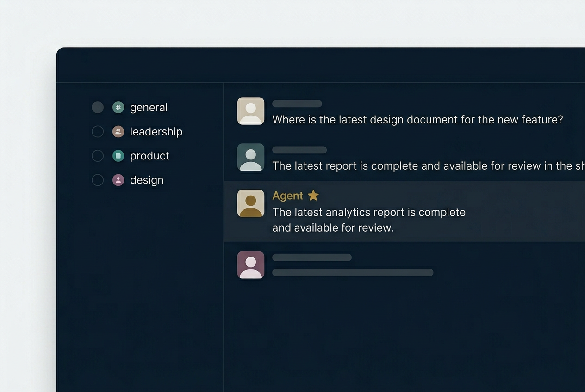Select the radio circle beside product
The width and height of the screenshot is (585, 392).
(98, 156)
